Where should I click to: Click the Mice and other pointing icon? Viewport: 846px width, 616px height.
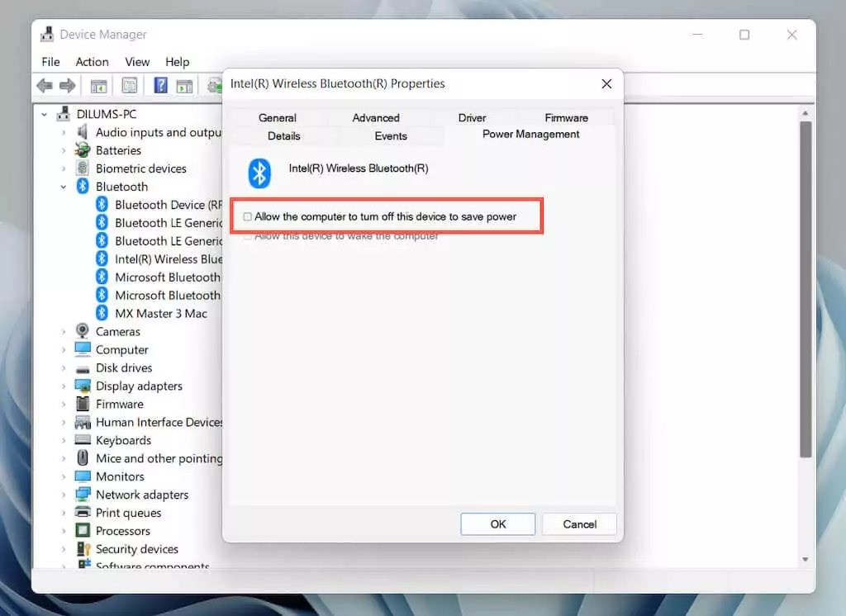[x=83, y=458]
